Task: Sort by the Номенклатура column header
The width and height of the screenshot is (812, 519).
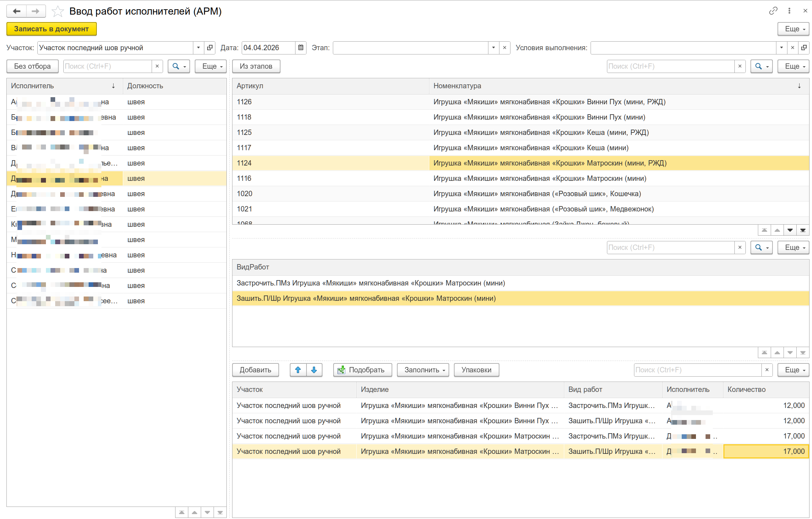Action: pos(619,86)
